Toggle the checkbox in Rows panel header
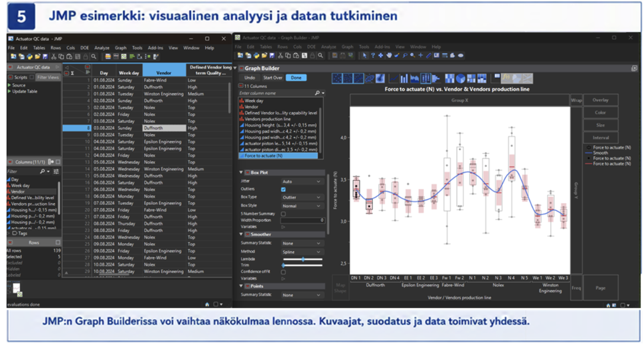Image resolution: width=644 pixels, height=345 pixels. [x=58, y=243]
